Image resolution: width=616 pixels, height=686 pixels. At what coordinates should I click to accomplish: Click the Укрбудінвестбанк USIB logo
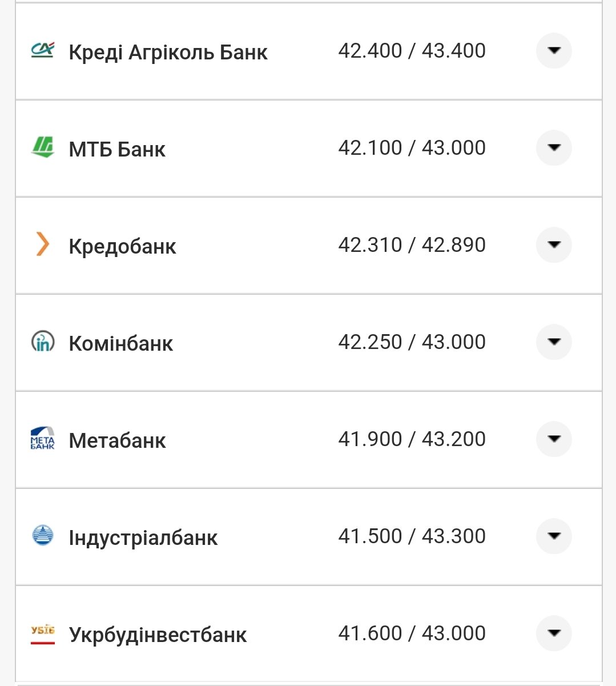click(42, 634)
